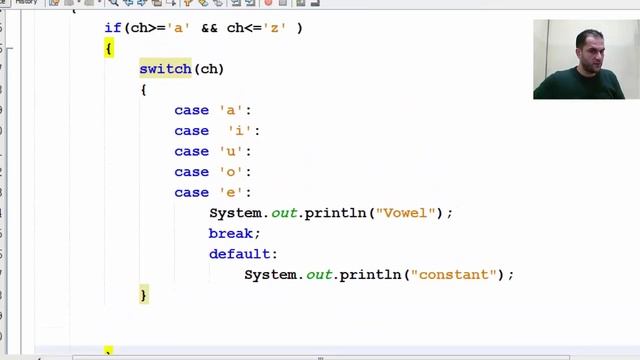640x360 pixels.
Task: Click the horizontal scrollbar at the bottom
Action: (320, 358)
